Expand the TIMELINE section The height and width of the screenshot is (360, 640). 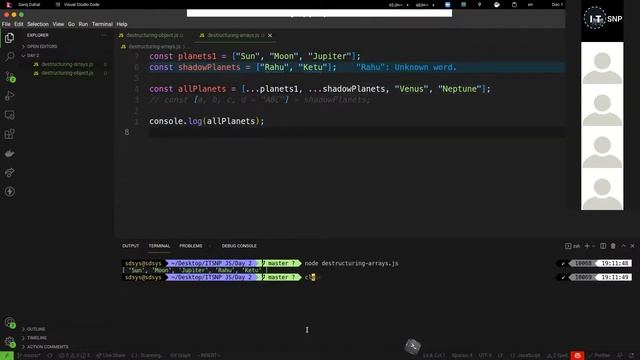click(37, 338)
